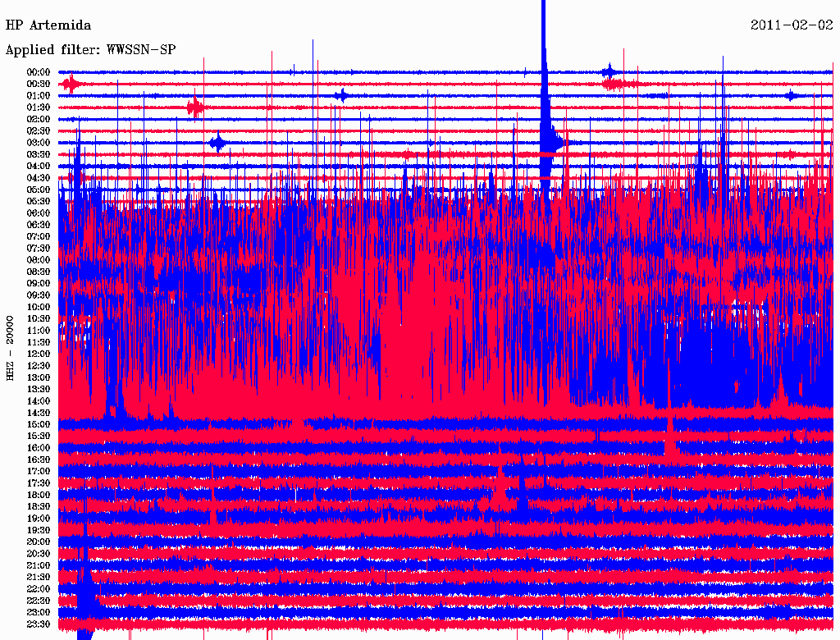Select the 01:30 time label

(39, 107)
